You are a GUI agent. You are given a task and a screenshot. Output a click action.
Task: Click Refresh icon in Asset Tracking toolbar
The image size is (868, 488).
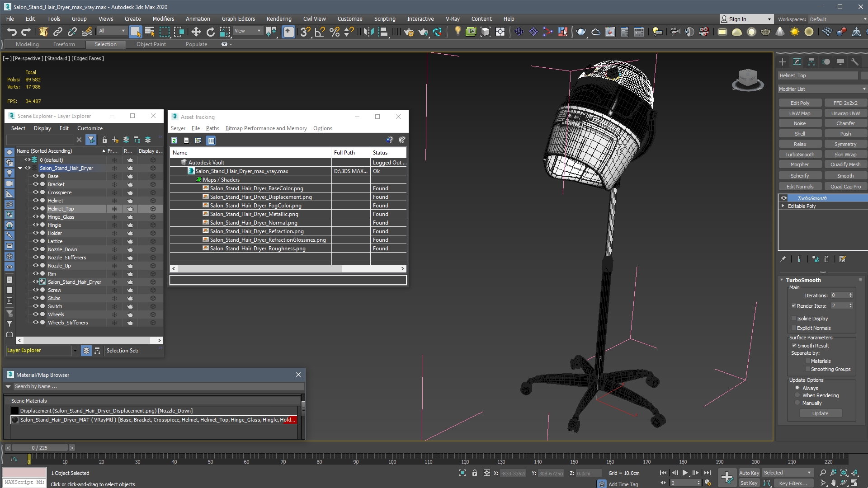(175, 141)
